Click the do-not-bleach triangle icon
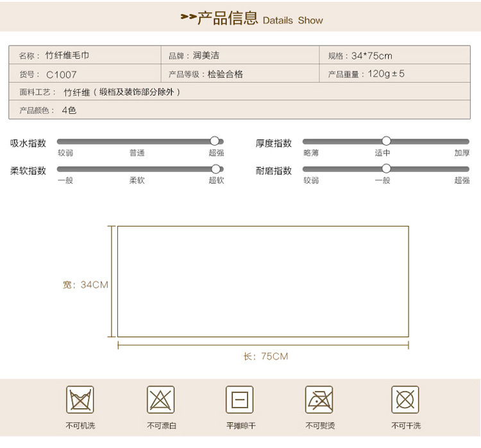The height and width of the screenshot is (448, 481). pos(160,399)
